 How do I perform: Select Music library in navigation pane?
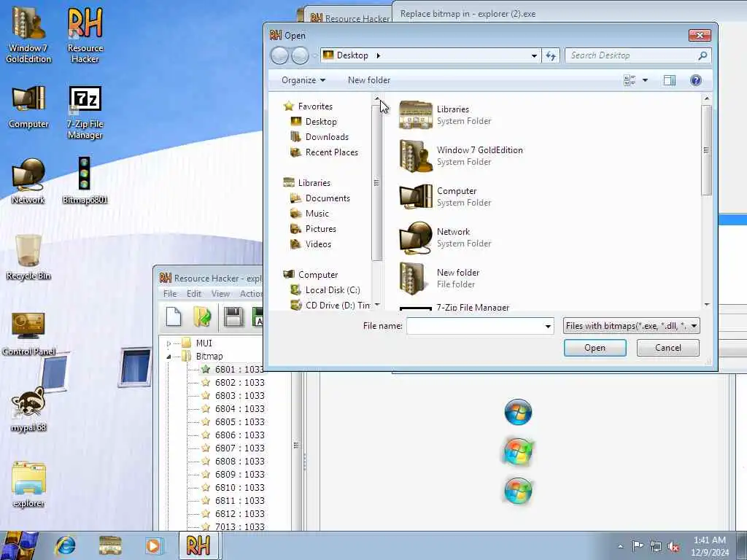pos(317,214)
